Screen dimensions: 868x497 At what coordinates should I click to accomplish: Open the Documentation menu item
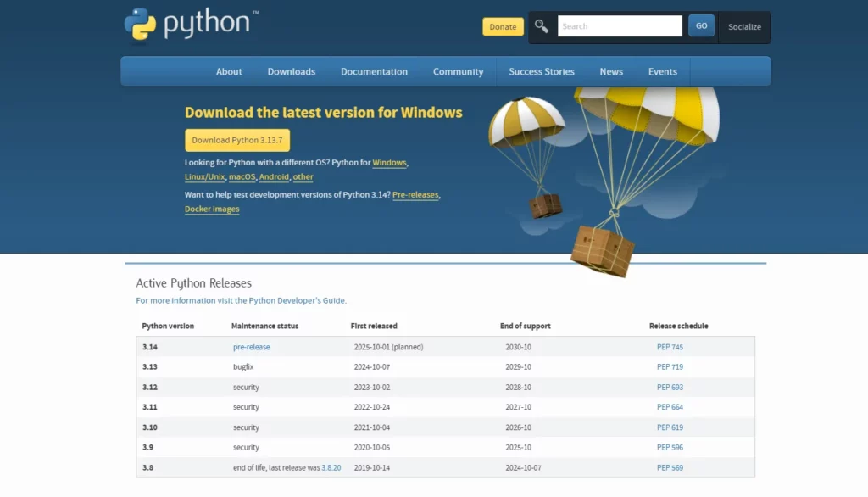pyautogui.click(x=374, y=71)
